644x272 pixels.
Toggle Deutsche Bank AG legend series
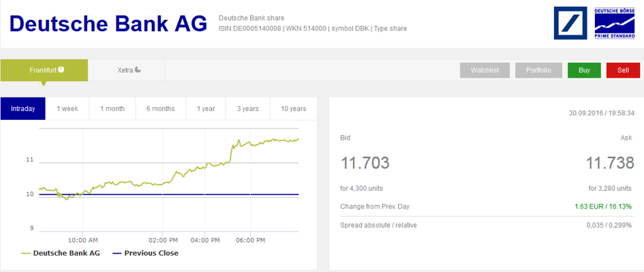pyautogui.click(x=61, y=253)
